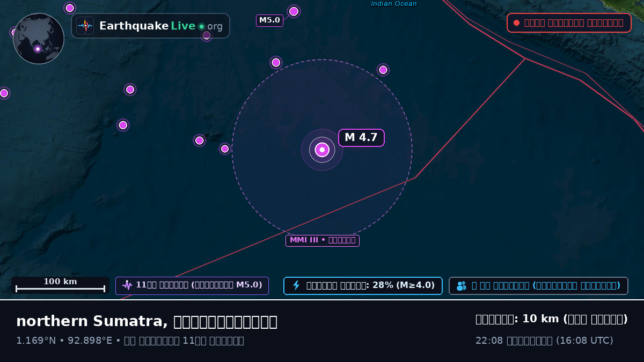Click the quake marker cut by left screen edge
This screenshot has width=644, height=362.
tap(4, 93)
